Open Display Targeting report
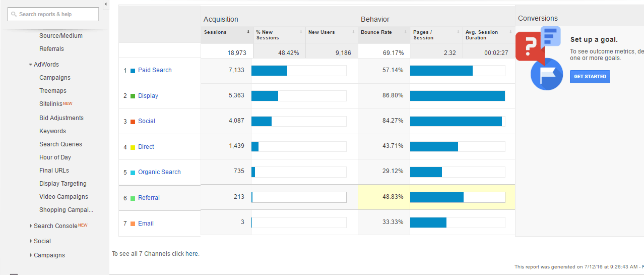Image resolution: width=644 pixels, height=275 pixels. pyautogui.click(x=63, y=184)
